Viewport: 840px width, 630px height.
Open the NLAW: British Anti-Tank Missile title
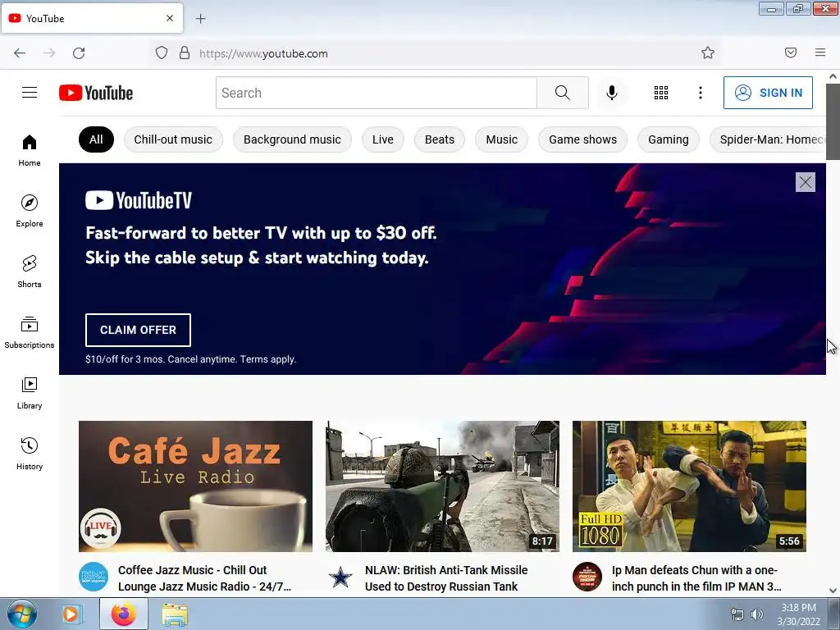pyautogui.click(x=446, y=578)
